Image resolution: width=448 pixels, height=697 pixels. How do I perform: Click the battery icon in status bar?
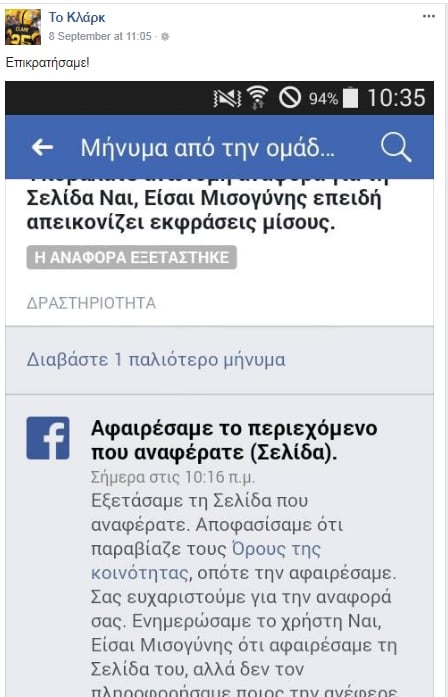(x=350, y=97)
